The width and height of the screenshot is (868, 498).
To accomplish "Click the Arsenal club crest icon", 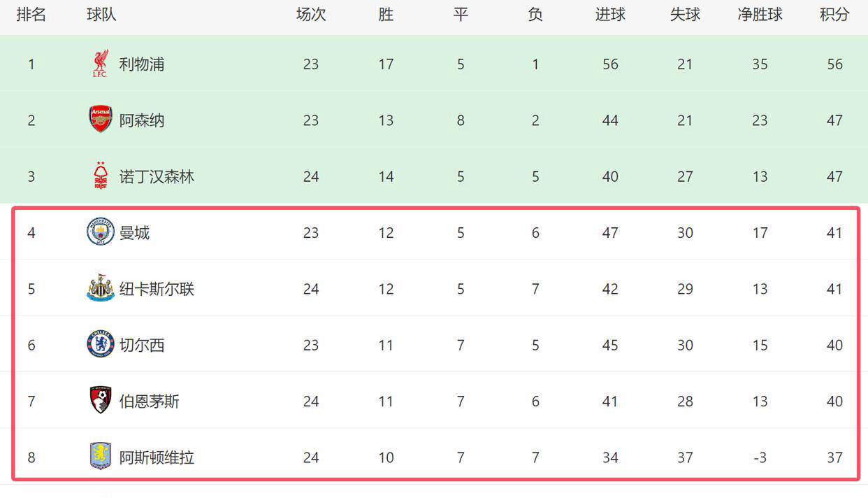I will point(101,120).
